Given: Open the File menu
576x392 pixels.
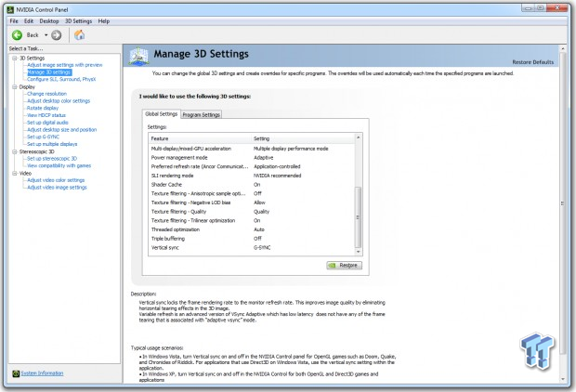Looking at the screenshot, I should point(14,21).
